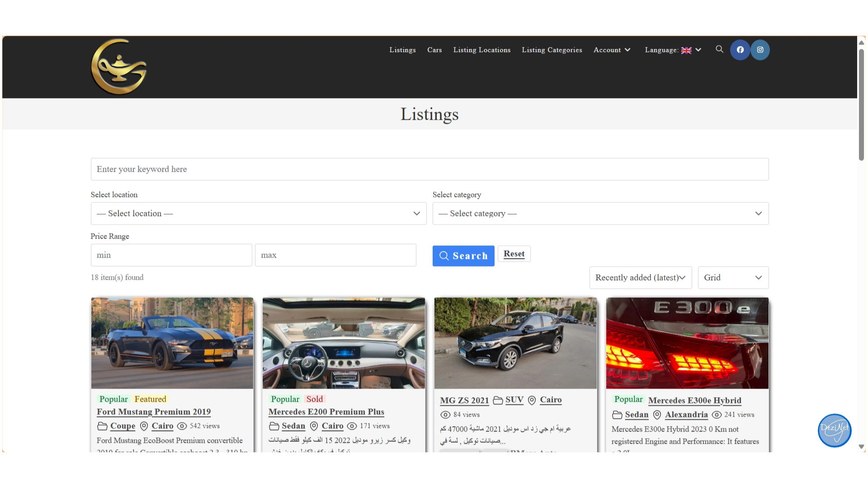Click the keyword search input field

429,169
